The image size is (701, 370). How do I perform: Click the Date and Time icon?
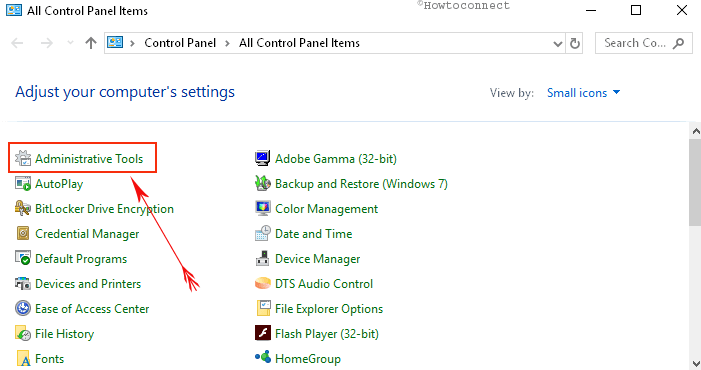click(x=263, y=234)
